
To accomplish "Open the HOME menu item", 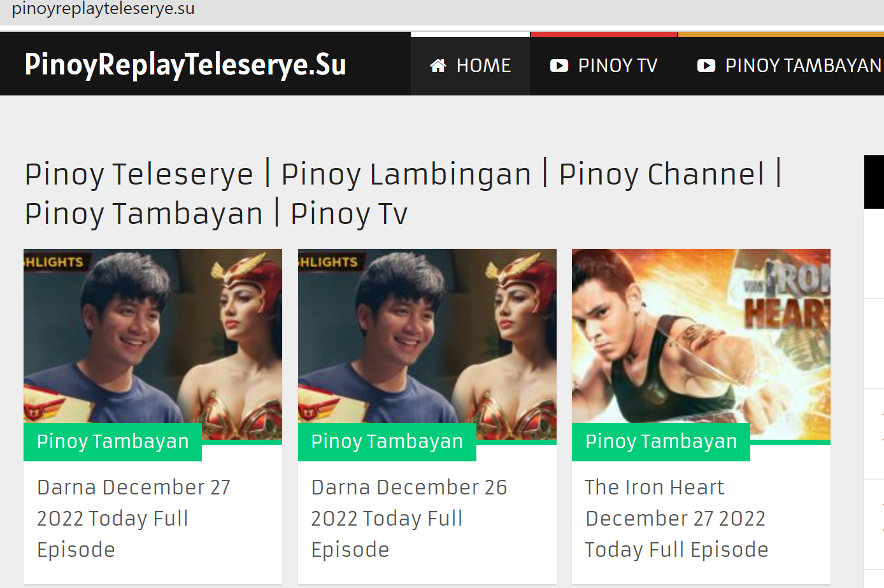I will [471, 66].
